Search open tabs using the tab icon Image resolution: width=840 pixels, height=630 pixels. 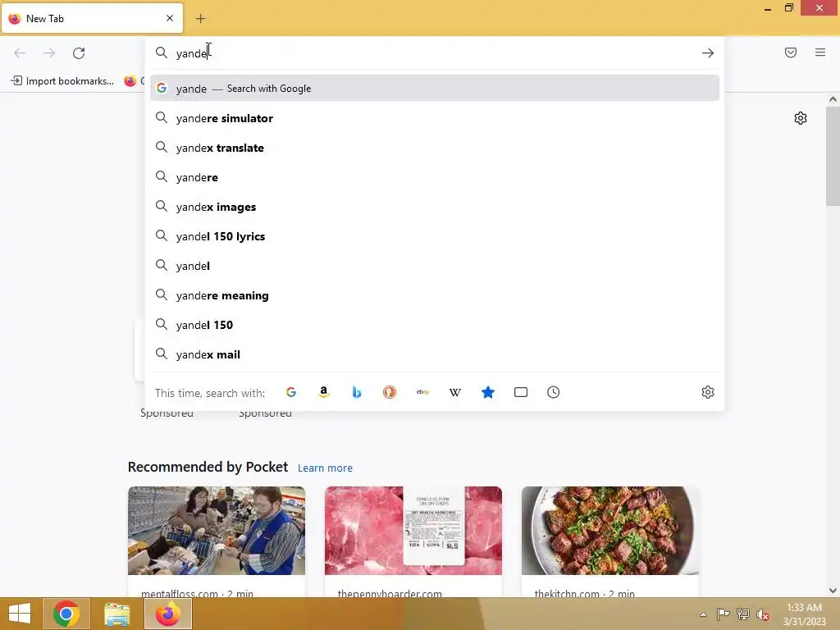pos(521,392)
